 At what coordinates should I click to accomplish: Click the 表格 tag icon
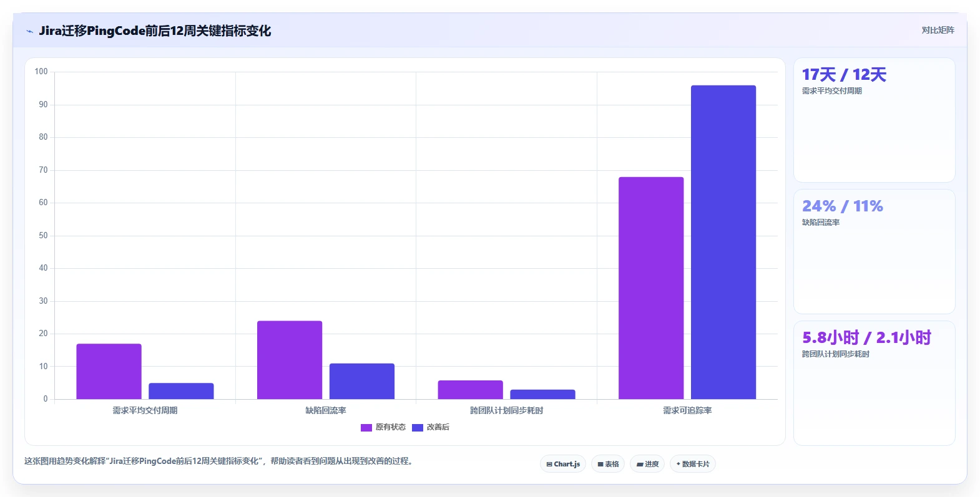600,464
